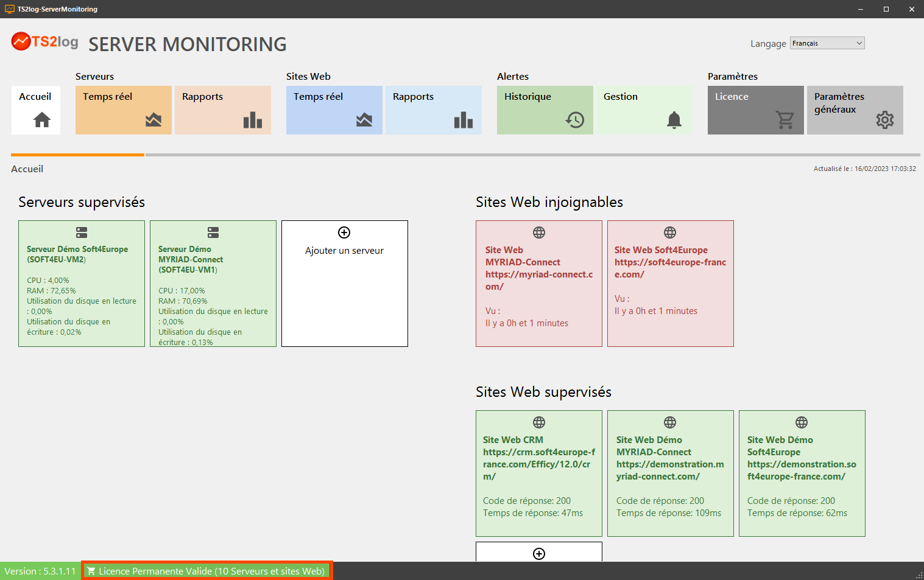Click Version : 5.3.1.11 in status bar
This screenshot has height=580, width=924.
(x=40, y=571)
